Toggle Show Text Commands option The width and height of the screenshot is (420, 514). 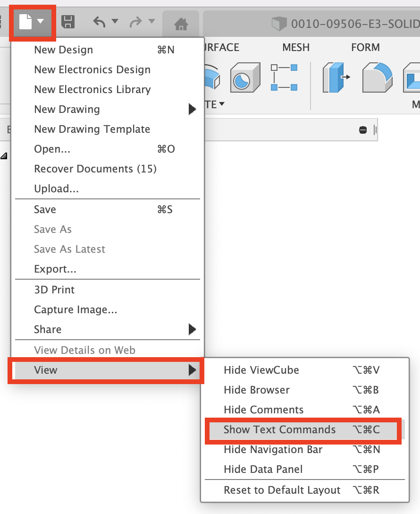click(x=279, y=430)
